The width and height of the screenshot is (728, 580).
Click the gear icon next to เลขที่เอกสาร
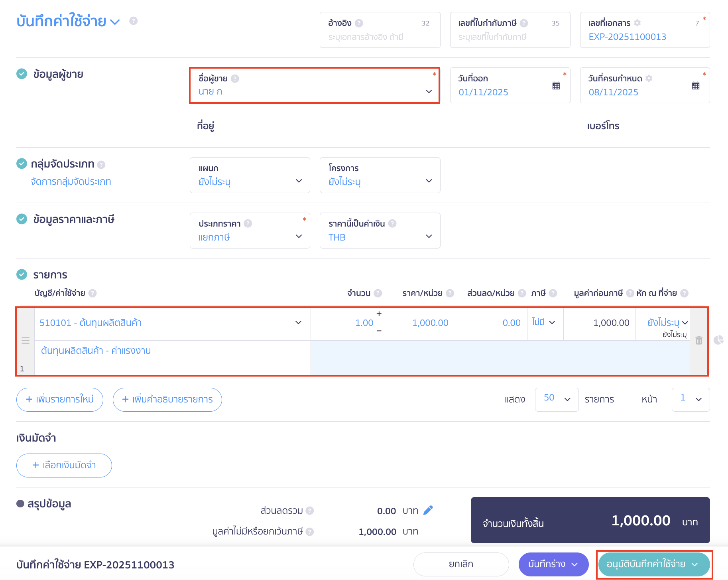click(x=637, y=23)
